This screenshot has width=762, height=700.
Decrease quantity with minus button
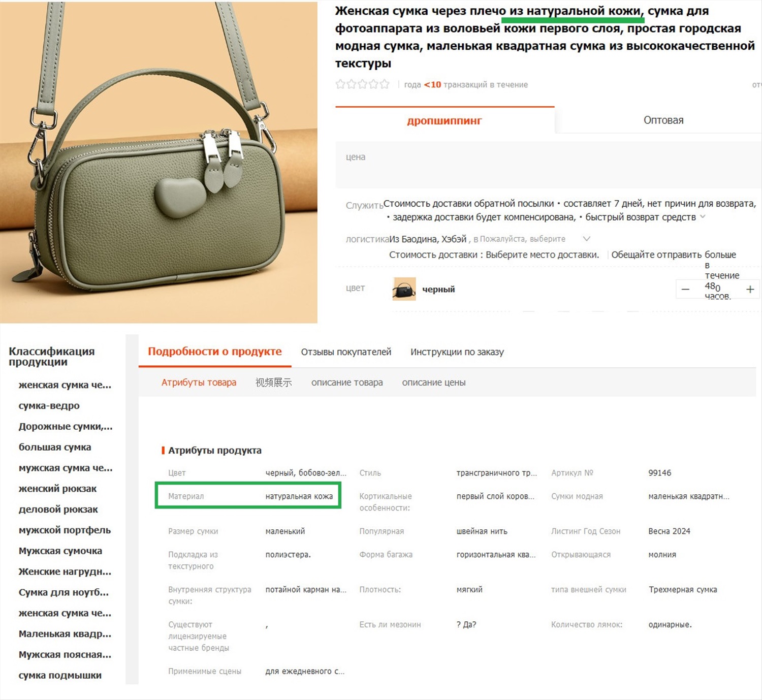[x=685, y=289]
